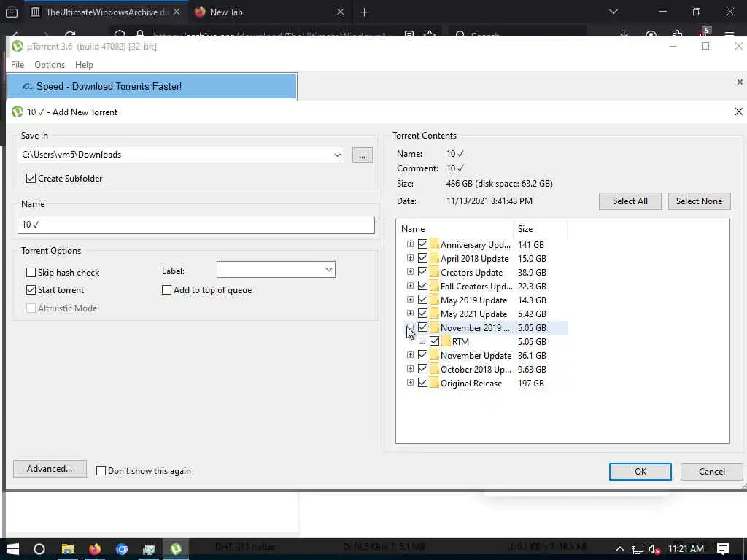The image size is (747, 560).
Task: Select the 36.1 GB size entry
Action: [x=532, y=356]
